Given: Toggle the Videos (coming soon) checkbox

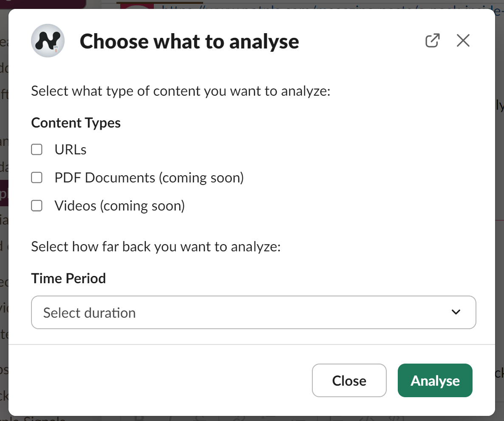Looking at the screenshot, I should (37, 206).
